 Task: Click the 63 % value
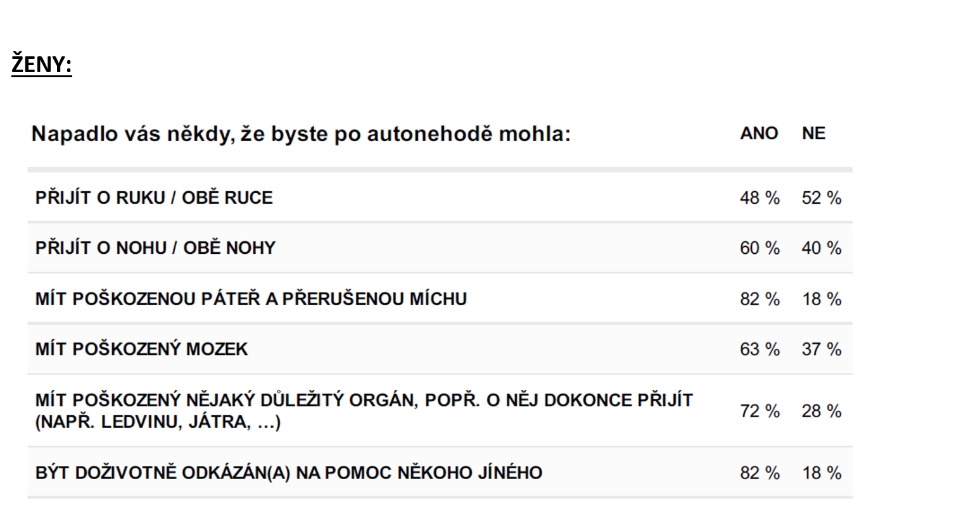[x=760, y=349]
